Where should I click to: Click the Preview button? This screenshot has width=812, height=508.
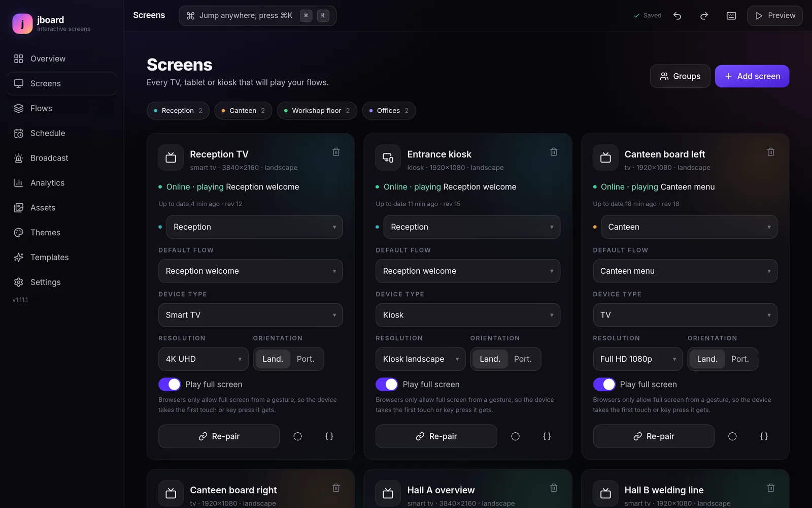tap(775, 16)
